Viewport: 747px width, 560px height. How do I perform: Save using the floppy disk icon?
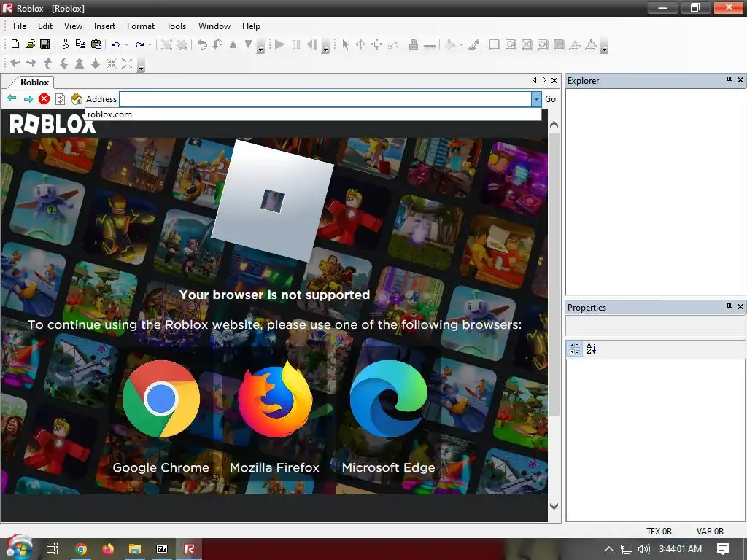pyautogui.click(x=44, y=44)
